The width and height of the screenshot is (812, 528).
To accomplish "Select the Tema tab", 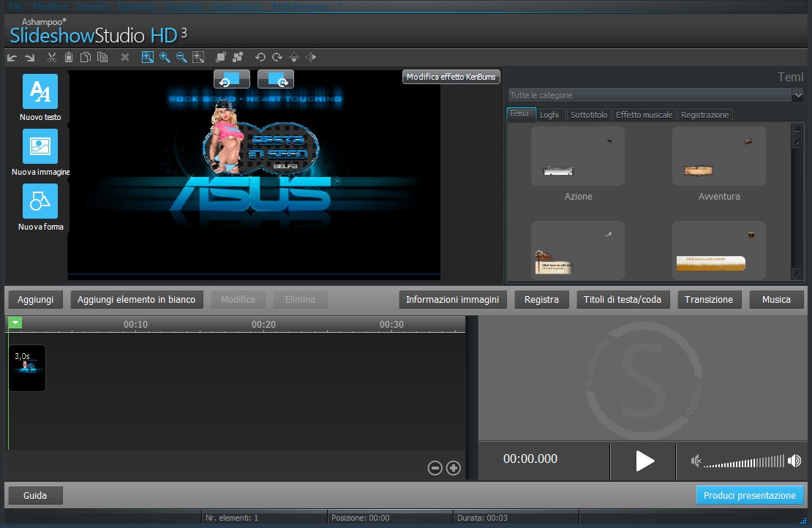I will 519,114.
